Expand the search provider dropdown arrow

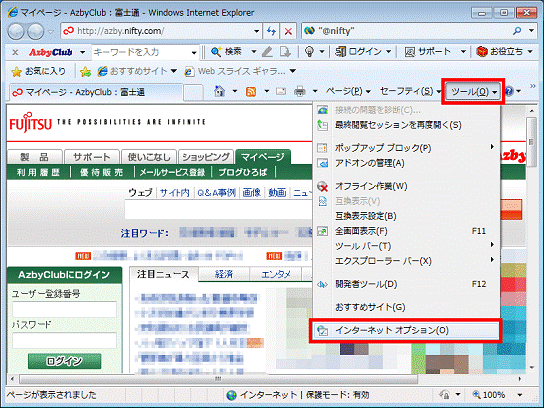[x=532, y=31]
